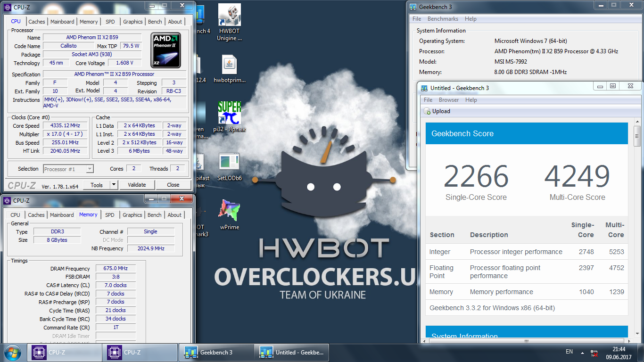Switch to Mainboard tab in top CPU-Z
Viewport: 644px width, 362px height.
(62, 22)
